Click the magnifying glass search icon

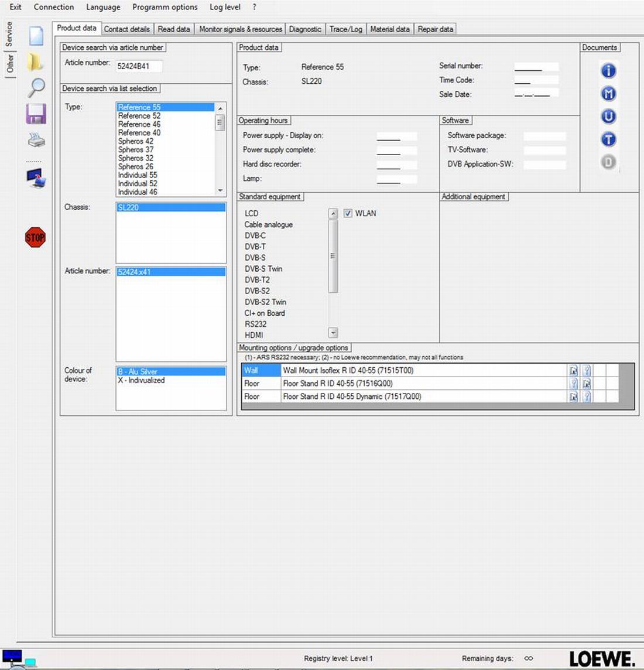pos(36,87)
